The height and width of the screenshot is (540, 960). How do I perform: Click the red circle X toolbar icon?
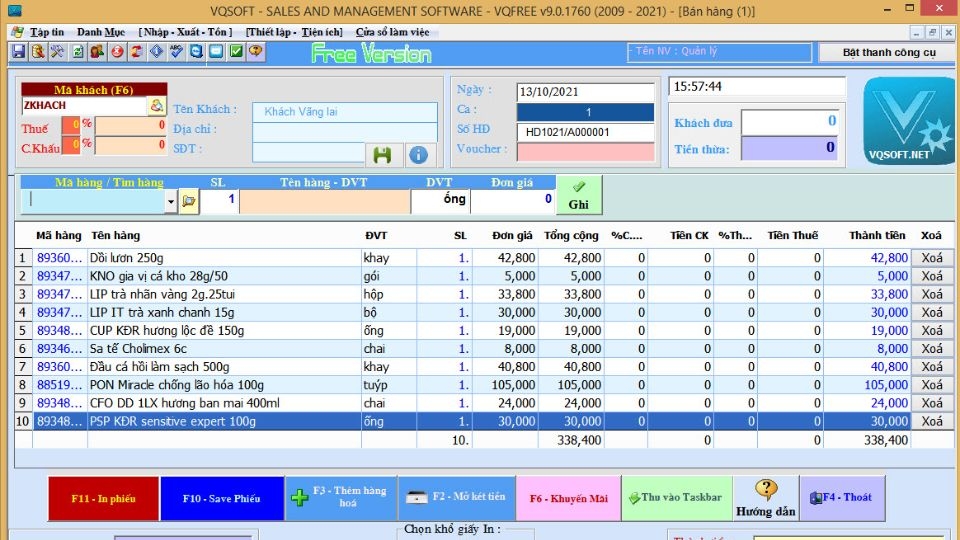(x=117, y=51)
